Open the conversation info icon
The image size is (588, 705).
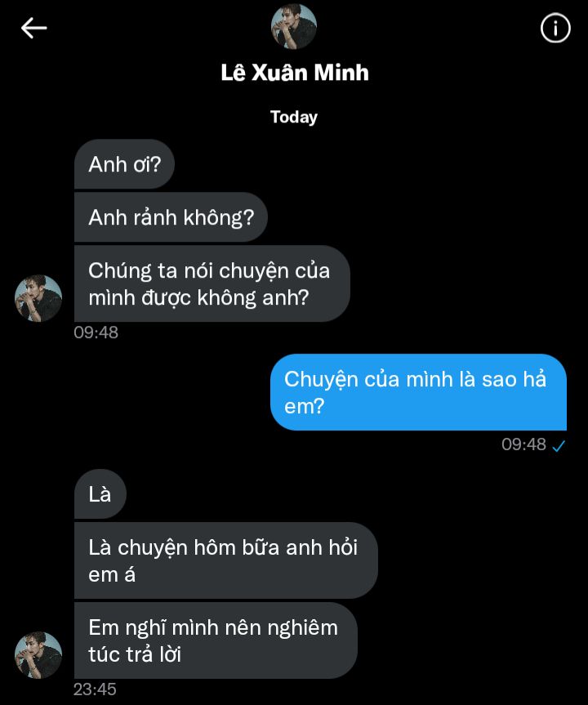click(x=555, y=28)
